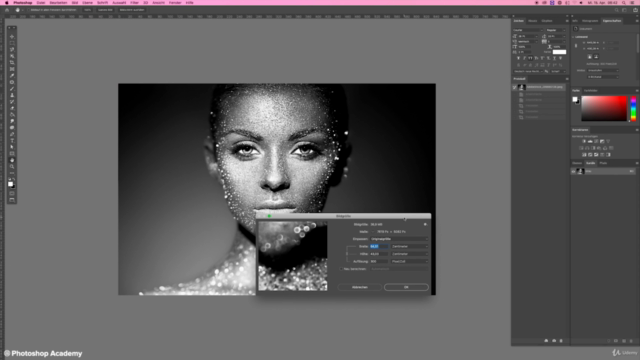Open the Auflösung unit dropdown

coord(410,261)
